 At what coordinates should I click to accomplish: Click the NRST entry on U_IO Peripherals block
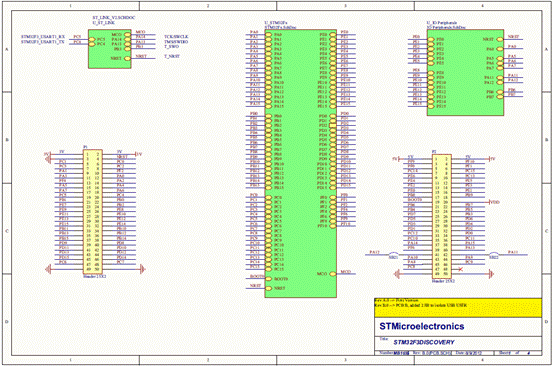(493, 39)
